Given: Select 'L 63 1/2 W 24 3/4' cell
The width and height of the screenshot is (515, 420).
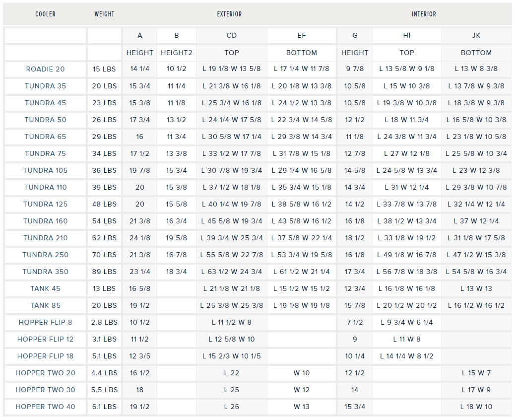Looking at the screenshot, I should pyautogui.click(x=232, y=272).
